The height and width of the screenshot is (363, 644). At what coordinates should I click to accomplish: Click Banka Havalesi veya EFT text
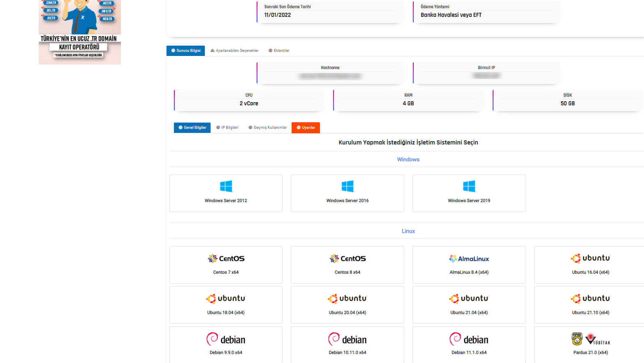451,15
